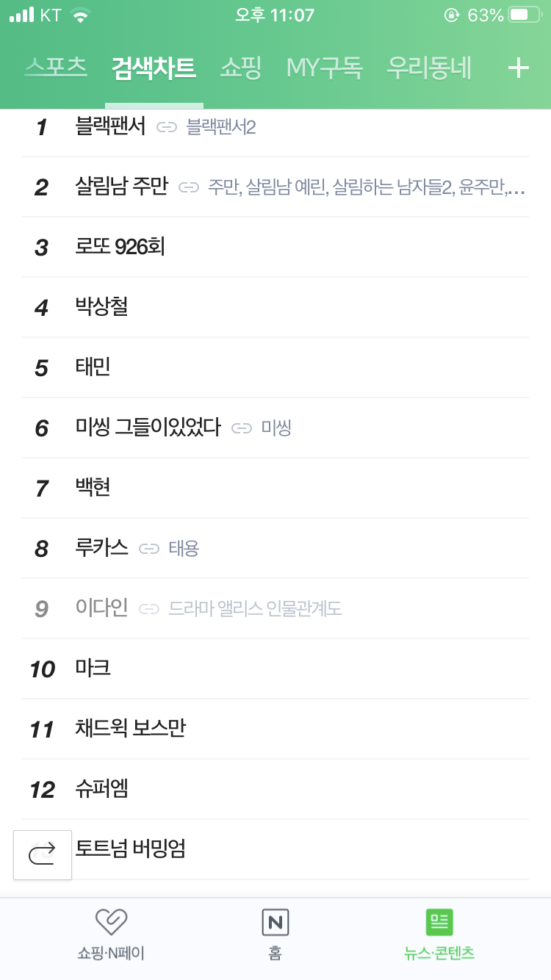The image size is (551, 980).
Task: Open 쇼핑·N페이 heart icon
Action: (111, 922)
